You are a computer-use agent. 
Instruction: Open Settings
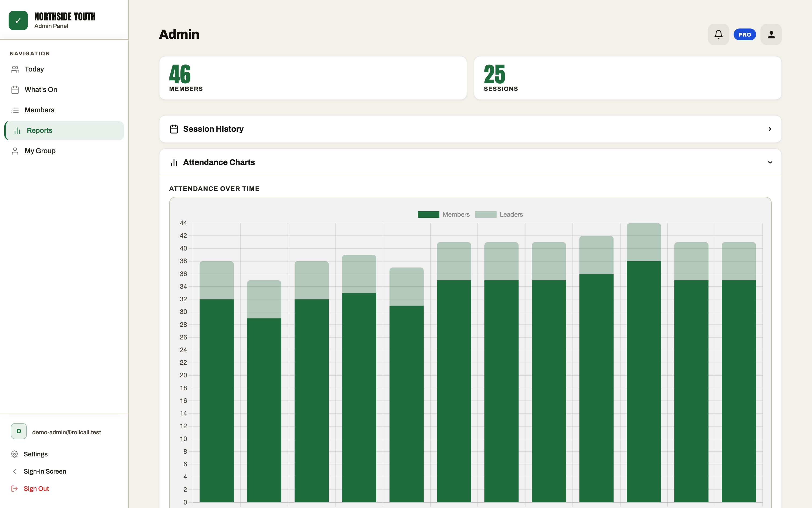64,454
